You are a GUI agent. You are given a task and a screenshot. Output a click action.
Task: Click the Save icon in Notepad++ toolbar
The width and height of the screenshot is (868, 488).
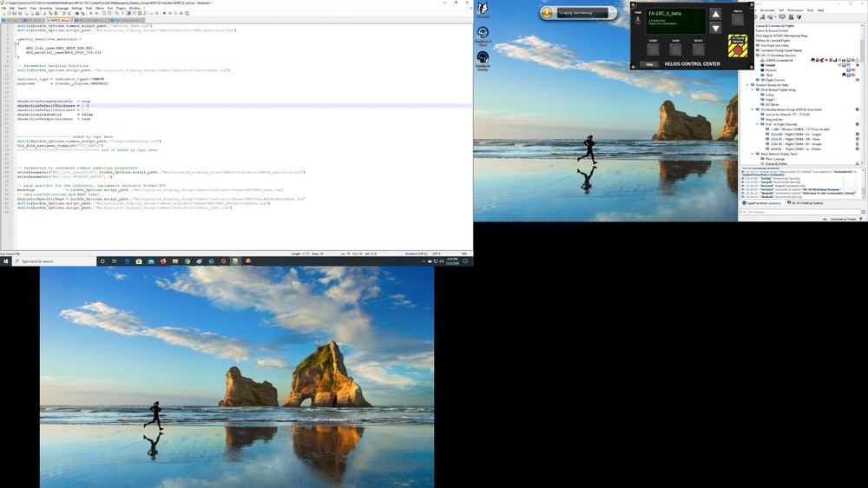click(14, 13)
